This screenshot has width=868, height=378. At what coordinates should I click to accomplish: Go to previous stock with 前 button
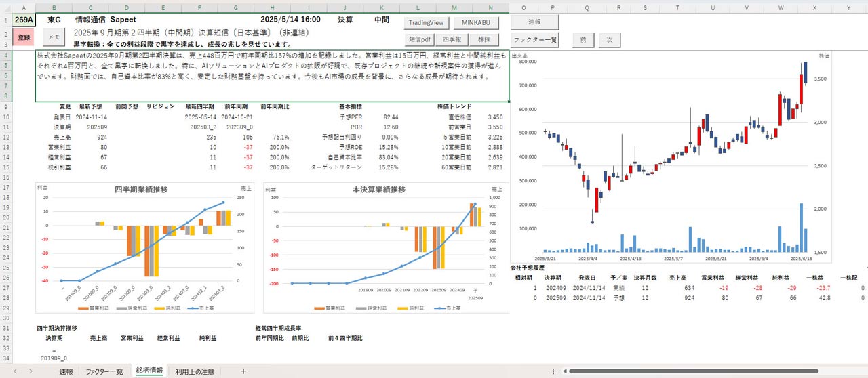(583, 39)
